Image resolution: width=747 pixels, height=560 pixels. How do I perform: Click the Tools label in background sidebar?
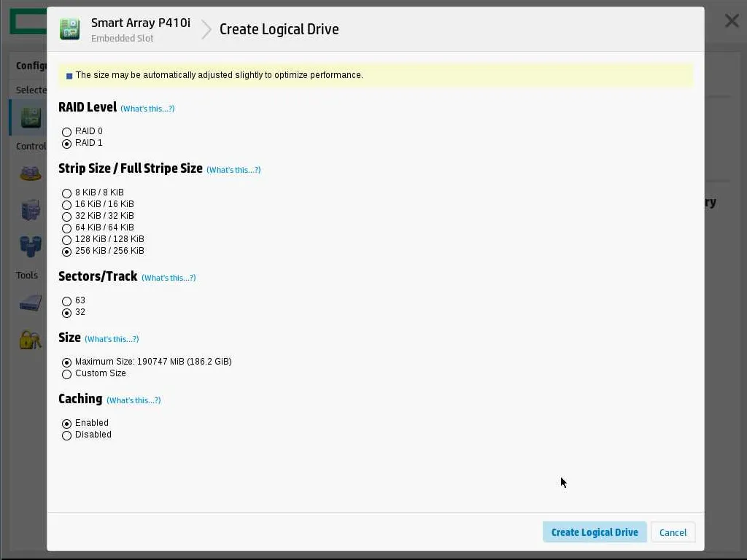(27, 275)
